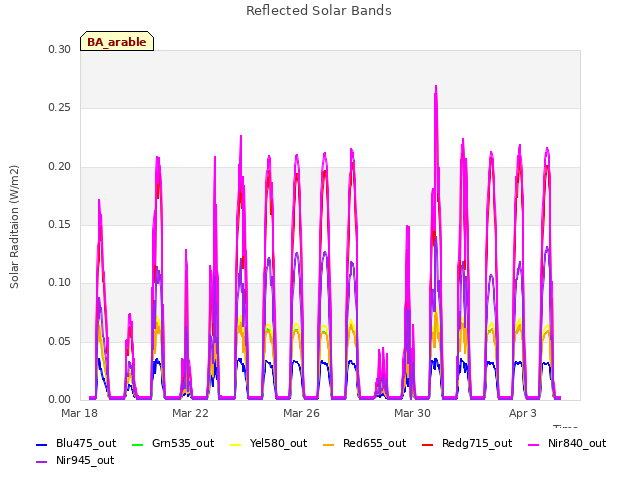
Task: Click the yellow Yel580_out color marker
Action: [236, 444]
